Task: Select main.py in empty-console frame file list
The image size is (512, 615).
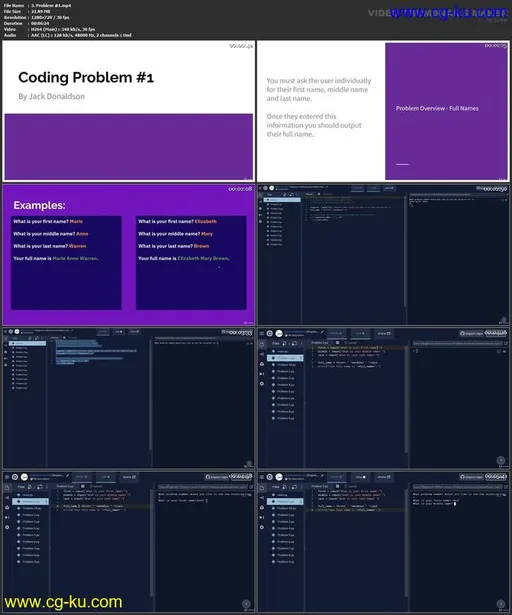Action: 285,351
